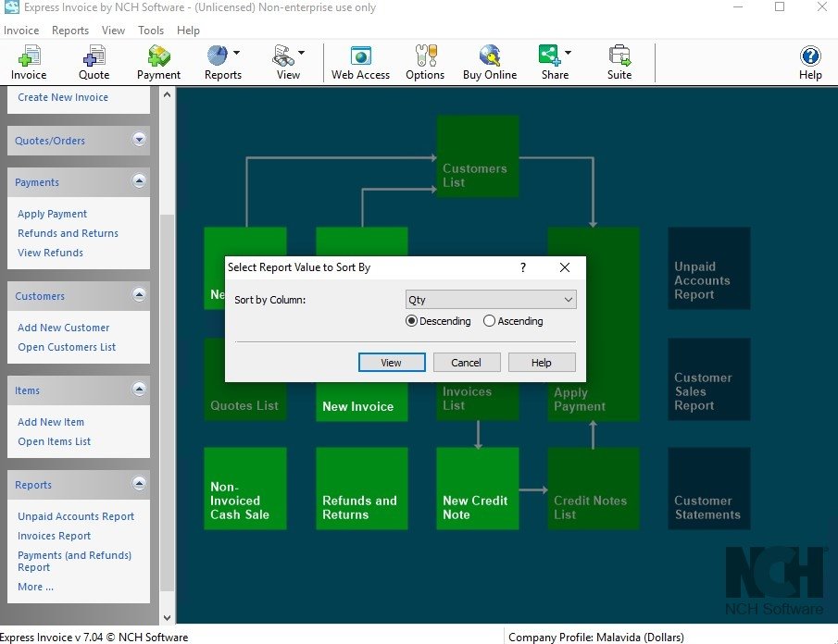Click the Express Invoice app icon in title bar
838x644 pixels.
pos(11,7)
